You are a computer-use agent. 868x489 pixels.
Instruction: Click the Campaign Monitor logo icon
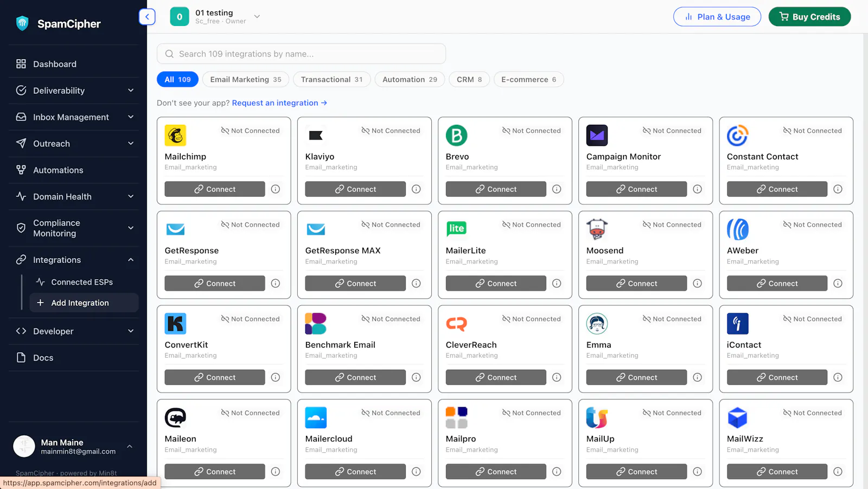(x=597, y=136)
